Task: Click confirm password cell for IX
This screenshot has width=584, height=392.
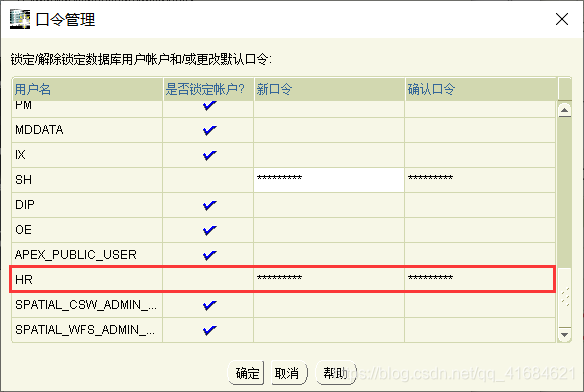Action: click(480, 155)
